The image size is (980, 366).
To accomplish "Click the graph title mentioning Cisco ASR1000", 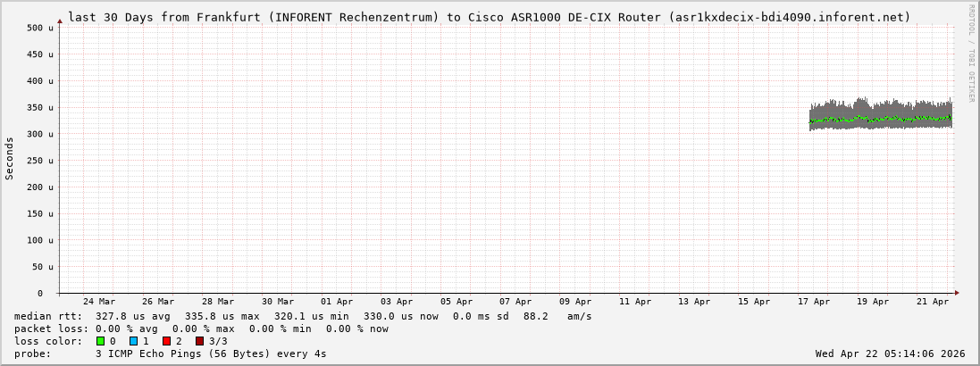I will pyautogui.click(x=490, y=17).
